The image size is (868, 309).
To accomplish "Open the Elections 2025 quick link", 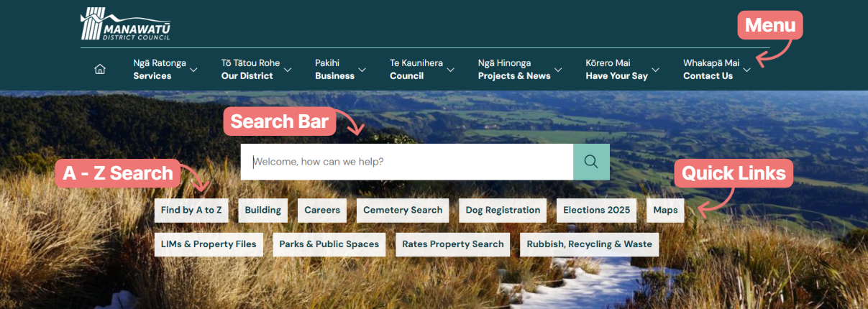I will coord(596,211).
